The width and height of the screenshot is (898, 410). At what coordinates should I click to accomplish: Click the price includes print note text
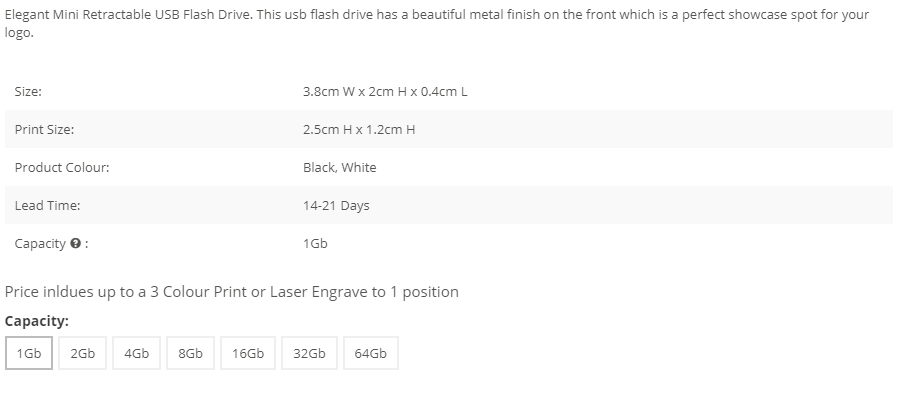click(x=231, y=292)
